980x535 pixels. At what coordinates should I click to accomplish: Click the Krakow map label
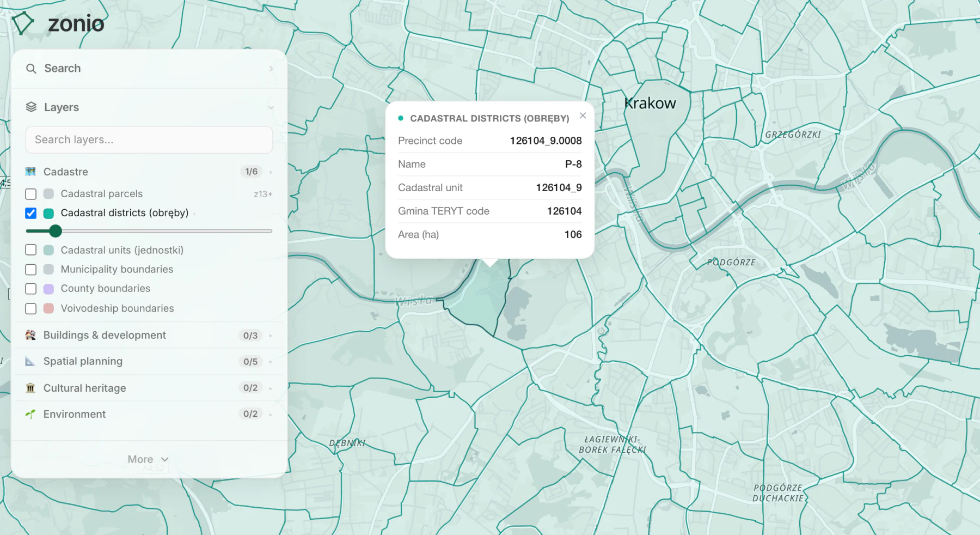(x=650, y=103)
